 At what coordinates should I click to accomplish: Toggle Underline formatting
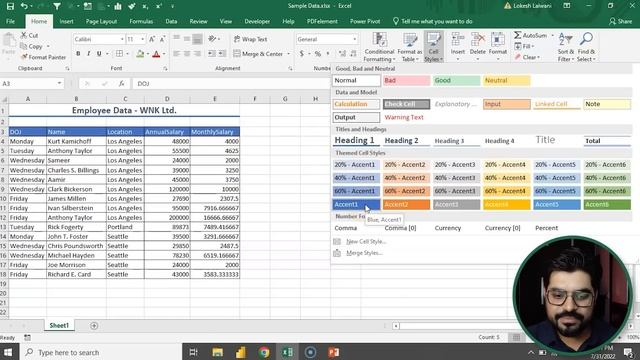pyautogui.click(x=99, y=53)
